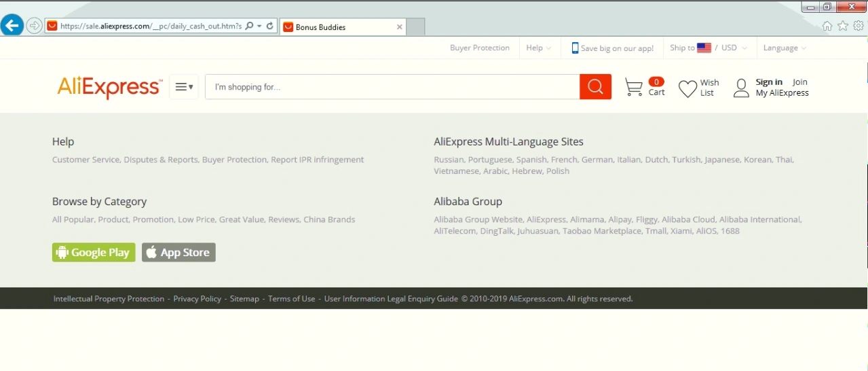Open the Alibaba Group Website link

(478, 219)
